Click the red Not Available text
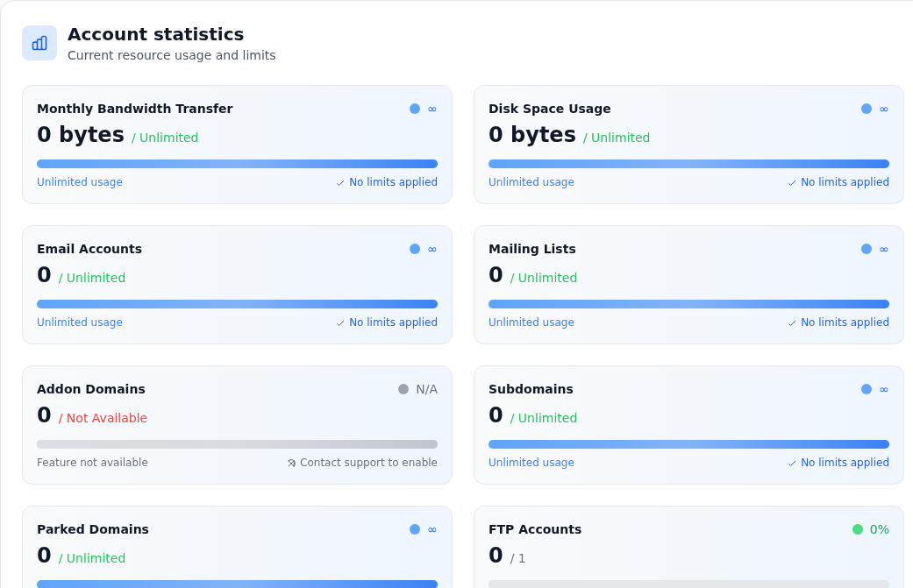The height and width of the screenshot is (588, 913). [x=103, y=418]
